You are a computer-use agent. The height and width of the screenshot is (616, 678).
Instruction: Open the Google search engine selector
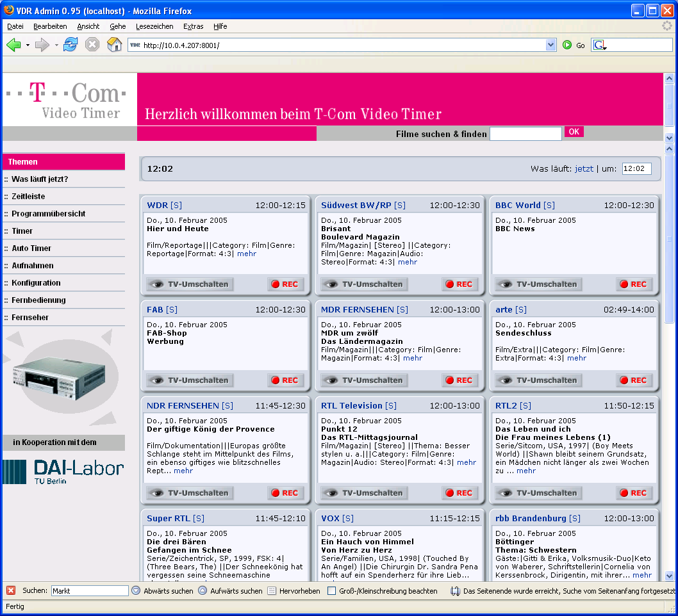click(600, 45)
